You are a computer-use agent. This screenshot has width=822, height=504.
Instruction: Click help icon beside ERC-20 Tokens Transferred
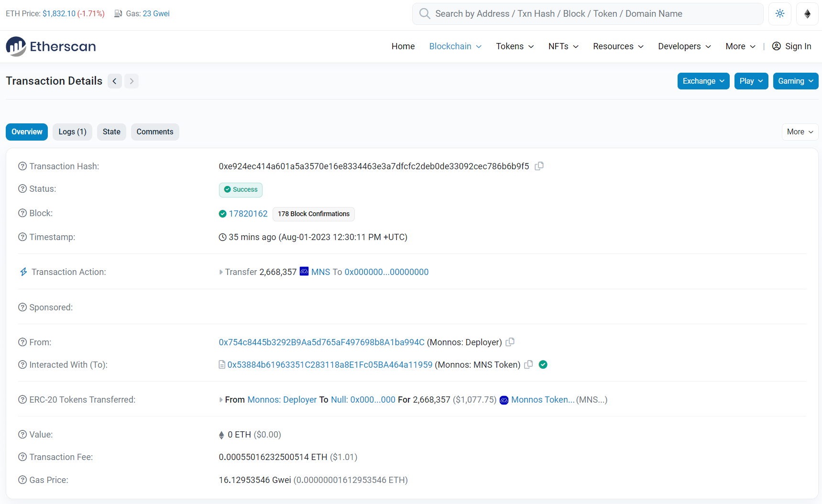(22, 400)
